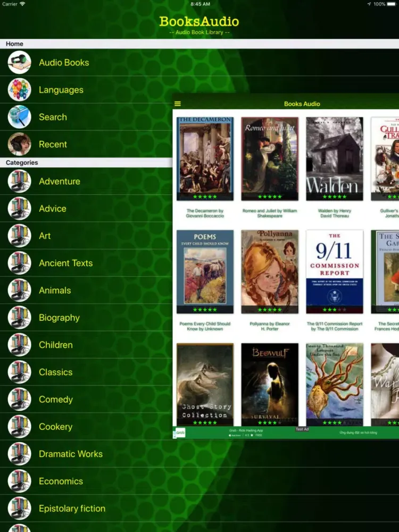Select the Epistolary fiction category label
Image resolution: width=399 pixels, height=532 pixels.
(x=72, y=508)
